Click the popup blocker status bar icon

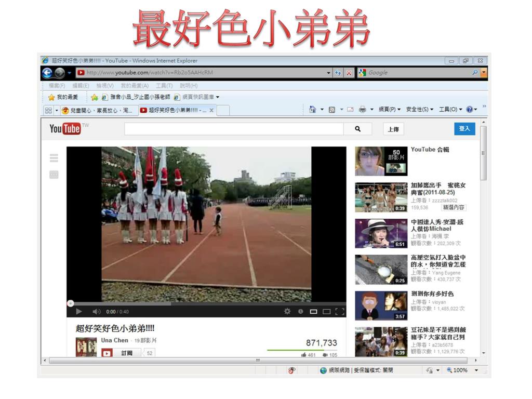tap(291, 370)
